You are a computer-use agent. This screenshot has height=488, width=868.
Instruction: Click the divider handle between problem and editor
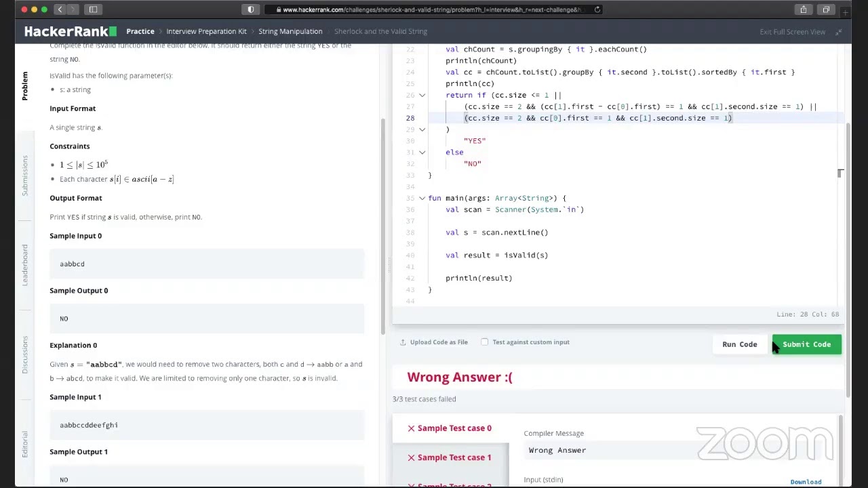[390, 266]
